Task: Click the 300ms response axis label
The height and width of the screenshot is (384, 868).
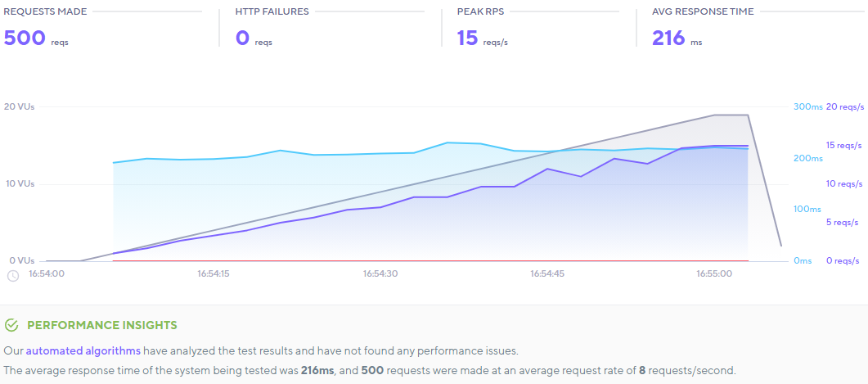Action: pos(807,106)
